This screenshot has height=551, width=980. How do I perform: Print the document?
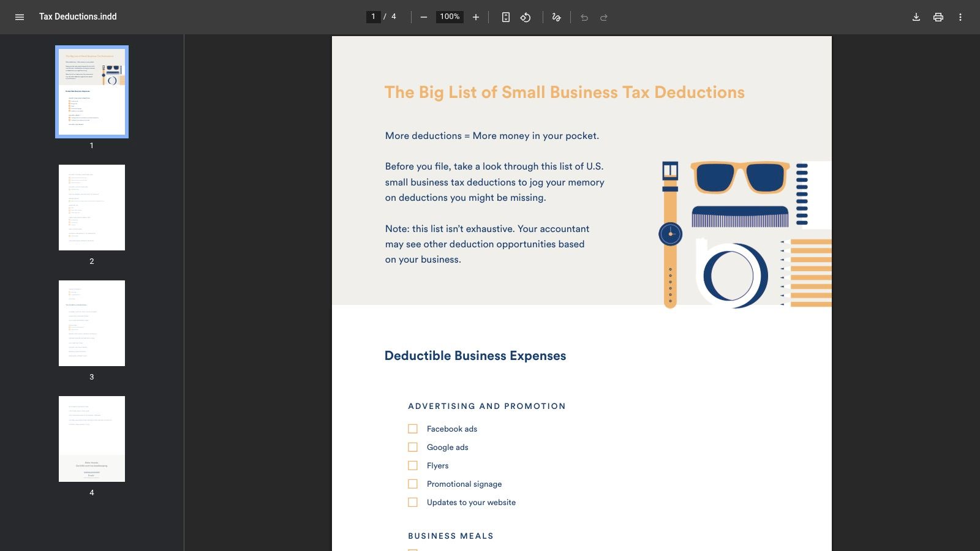(x=938, y=17)
